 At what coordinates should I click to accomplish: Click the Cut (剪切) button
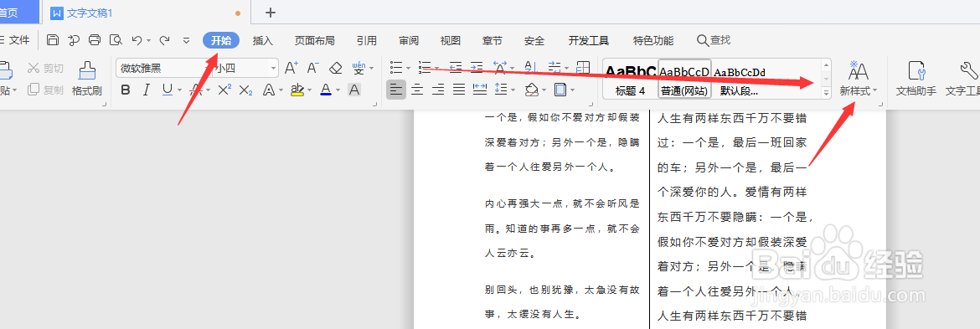[x=45, y=68]
